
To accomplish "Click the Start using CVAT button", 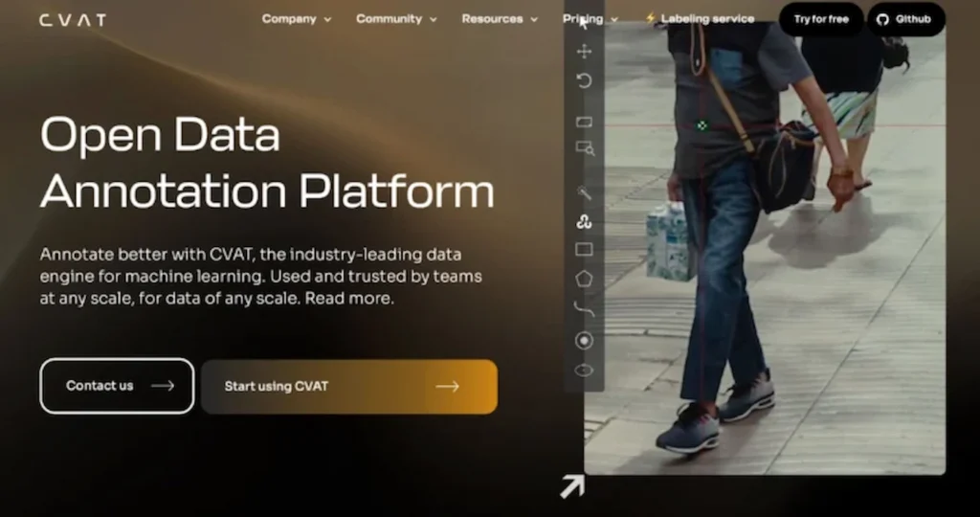I will (349, 387).
